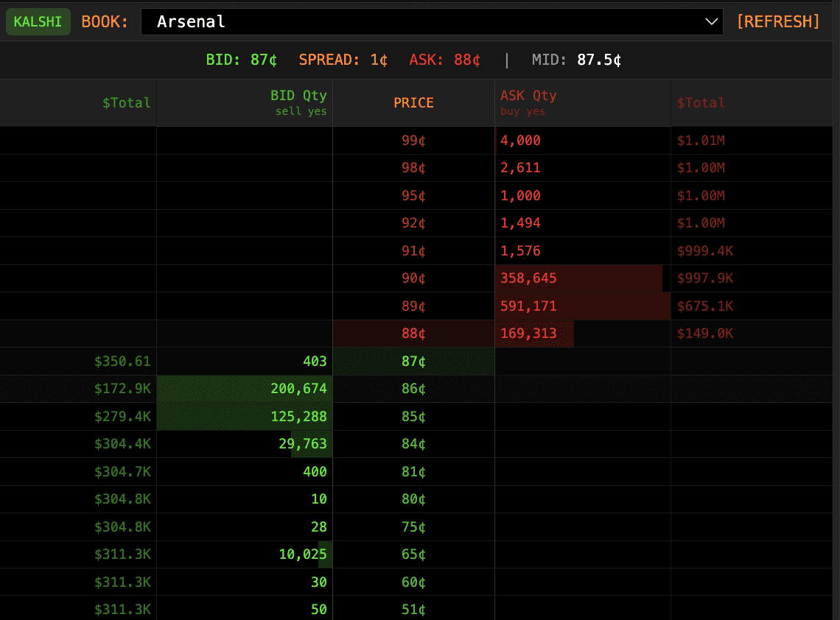Image resolution: width=840 pixels, height=620 pixels.
Task: Select the 90¢ price level
Action: (x=413, y=278)
